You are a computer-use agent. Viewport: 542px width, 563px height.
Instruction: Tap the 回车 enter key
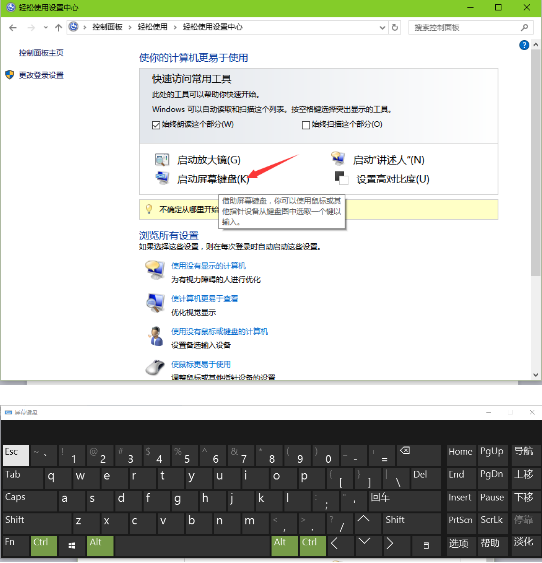(405, 501)
